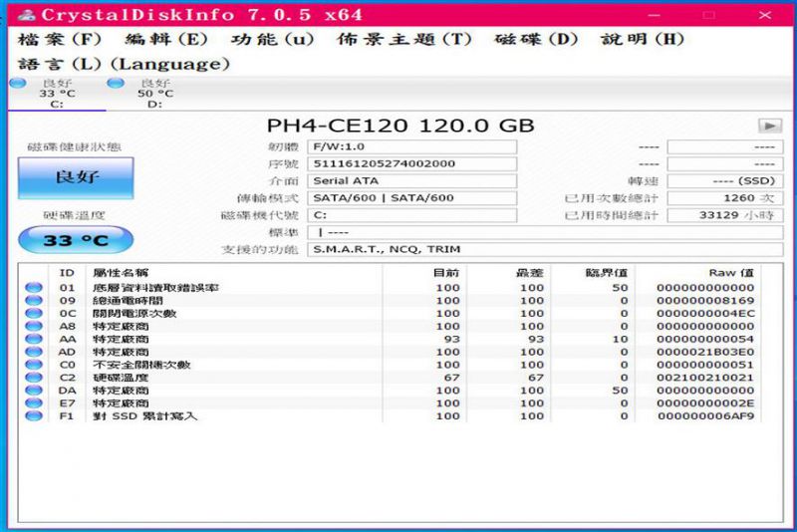Screen dimensions: 797x532
Task: Click the C: tab blue health indicator
Action: 18,83
